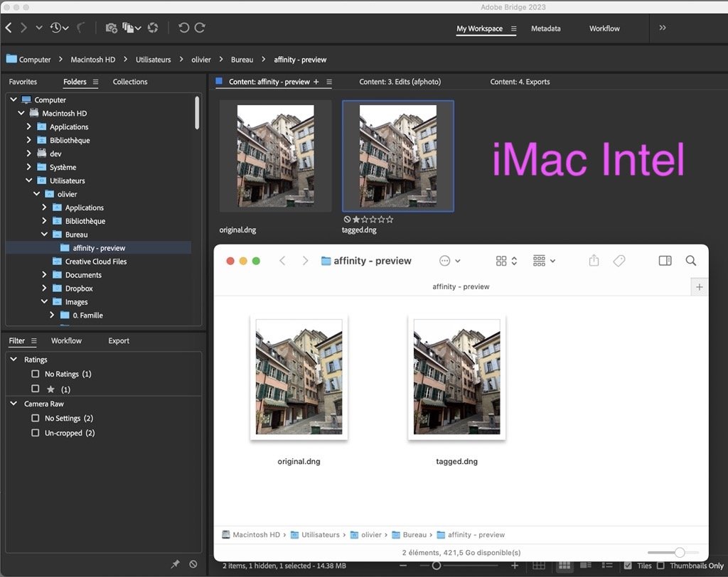The image size is (728, 577).
Task: Switch to the Collections tab
Action: 130,82
